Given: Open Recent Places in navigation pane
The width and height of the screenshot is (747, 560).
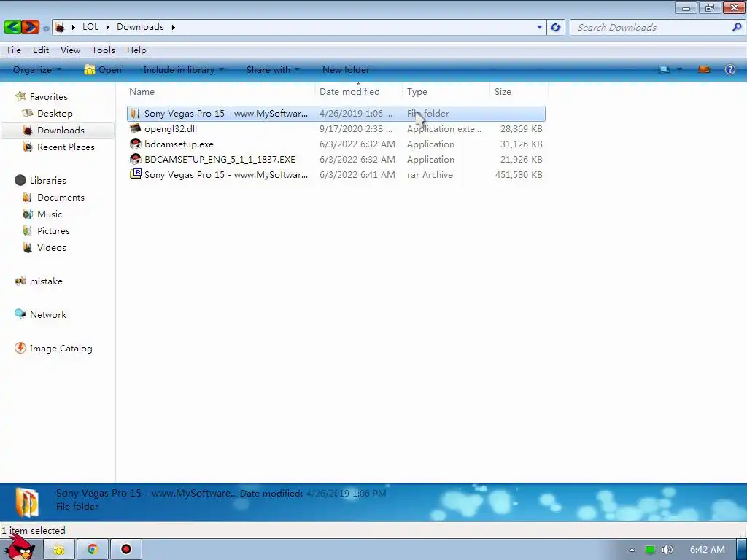Looking at the screenshot, I should pos(66,147).
